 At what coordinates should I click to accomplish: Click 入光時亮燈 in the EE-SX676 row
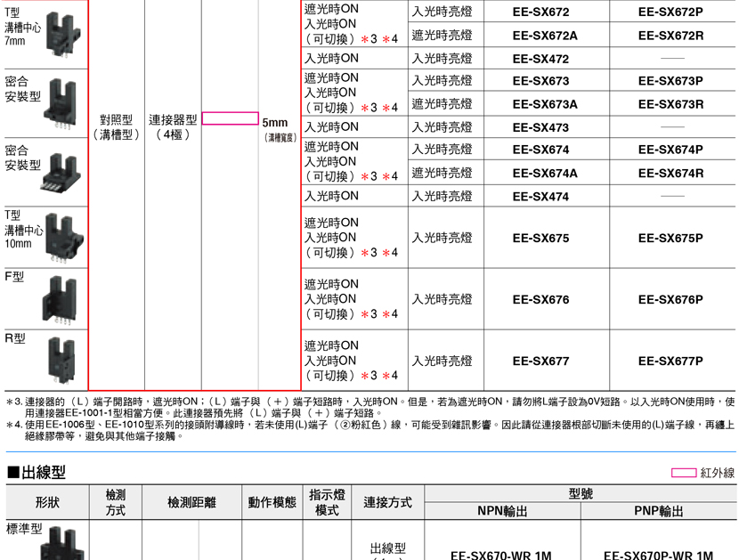[443, 299]
